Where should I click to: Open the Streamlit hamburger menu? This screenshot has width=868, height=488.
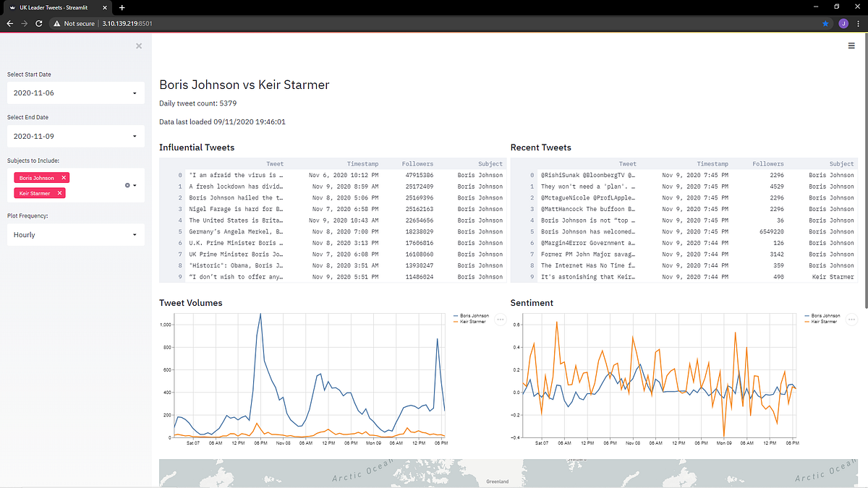851,45
